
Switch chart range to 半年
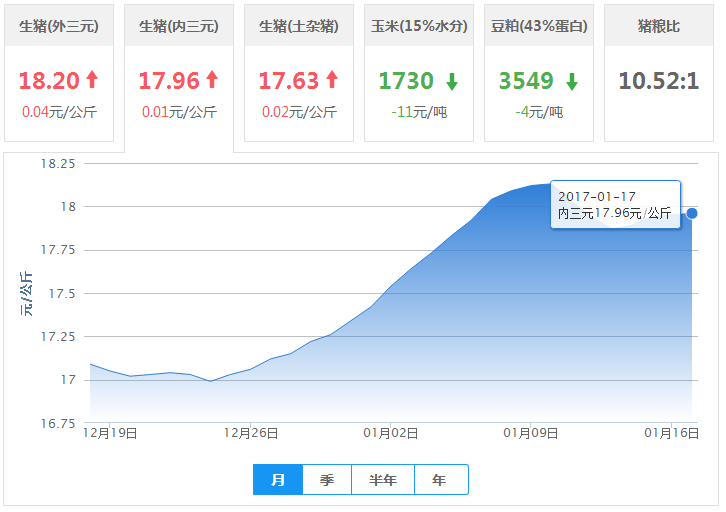[x=383, y=480]
